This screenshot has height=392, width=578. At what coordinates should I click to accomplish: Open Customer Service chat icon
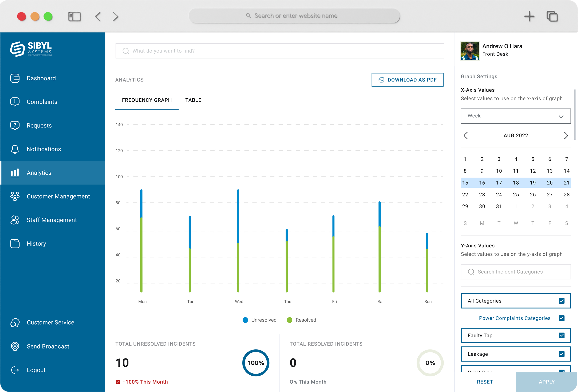click(x=15, y=322)
